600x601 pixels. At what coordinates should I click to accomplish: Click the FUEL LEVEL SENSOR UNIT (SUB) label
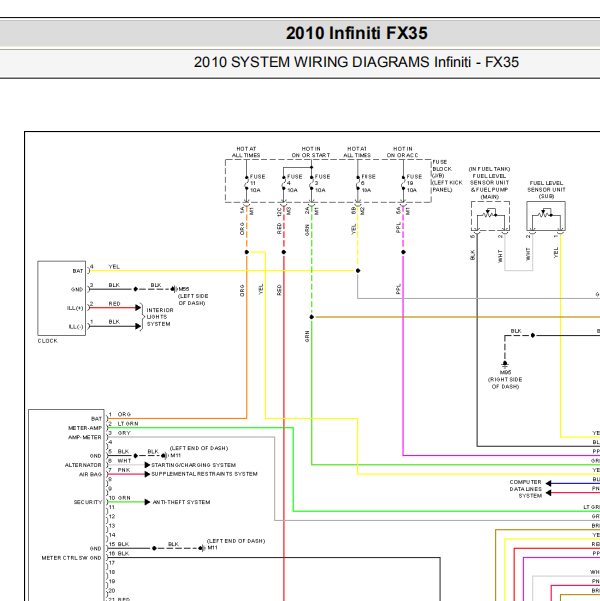546,190
